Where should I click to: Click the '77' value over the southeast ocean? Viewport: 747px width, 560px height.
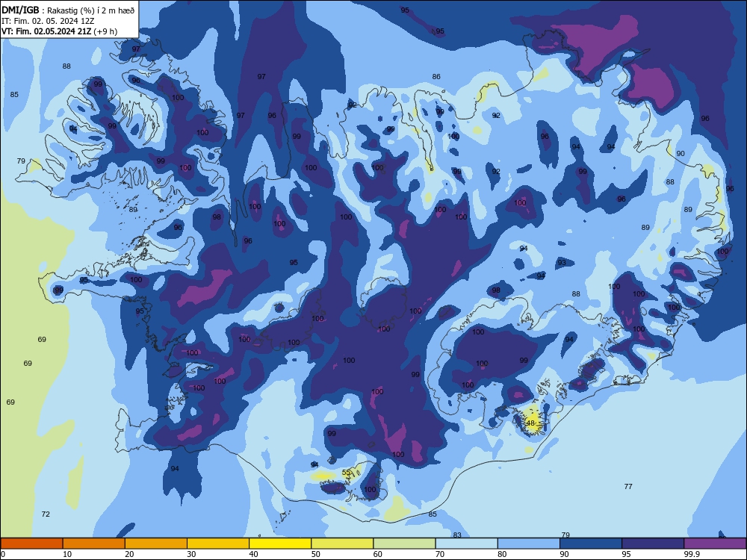(628, 486)
